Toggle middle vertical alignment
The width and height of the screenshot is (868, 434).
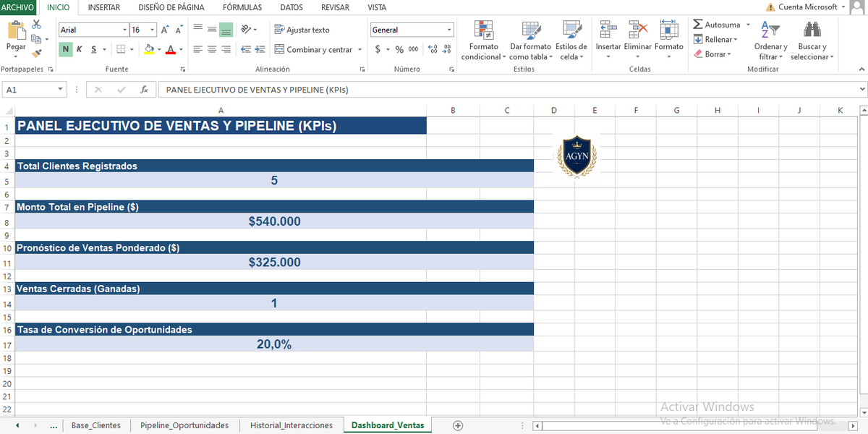point(212,30)
